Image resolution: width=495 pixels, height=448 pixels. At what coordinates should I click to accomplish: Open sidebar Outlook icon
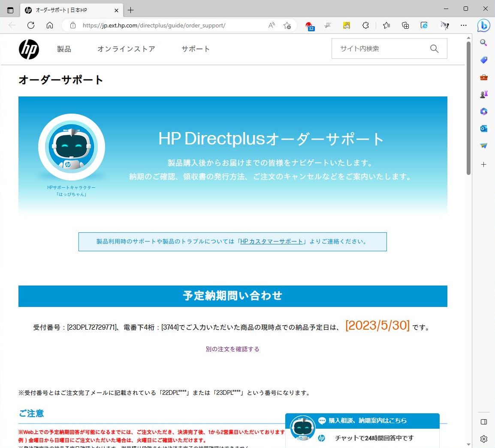pyautogui.click(x=484, y=129)
